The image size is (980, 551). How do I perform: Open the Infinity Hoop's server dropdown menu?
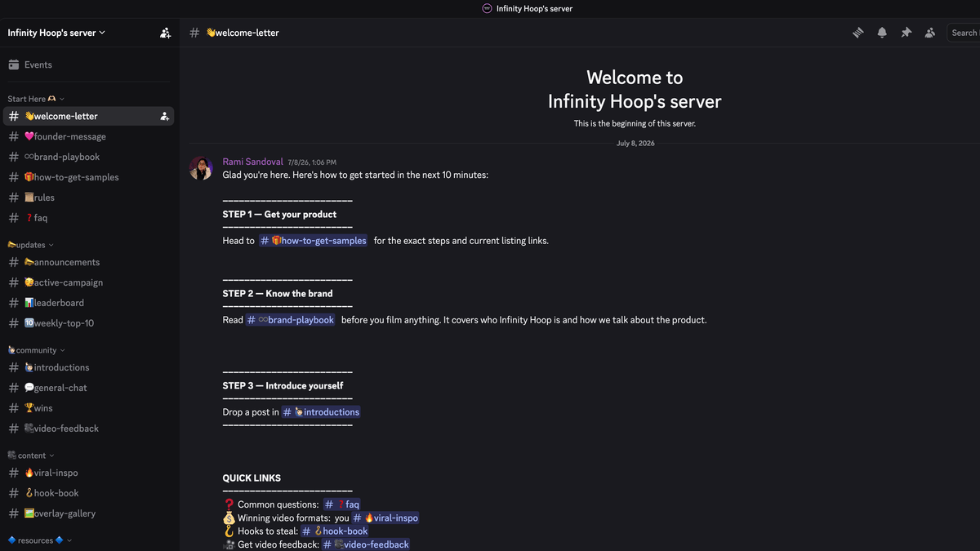click(x=56, y=33)
